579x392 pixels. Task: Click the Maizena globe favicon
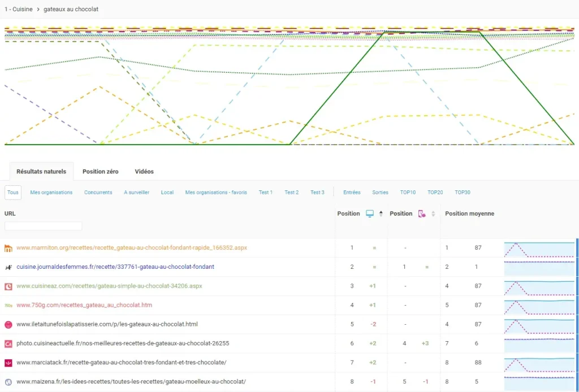pyautogui.click(x=8, y=382)
